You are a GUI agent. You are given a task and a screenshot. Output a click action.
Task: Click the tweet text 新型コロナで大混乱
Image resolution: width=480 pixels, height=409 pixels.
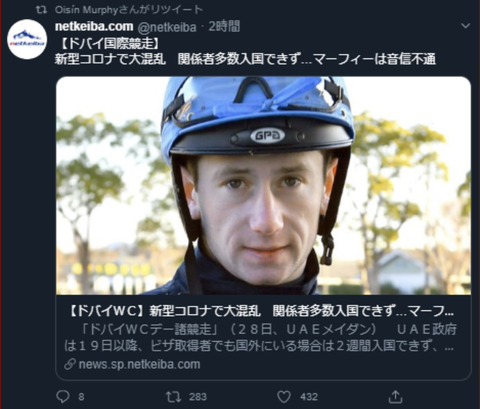tap(110, 59)
